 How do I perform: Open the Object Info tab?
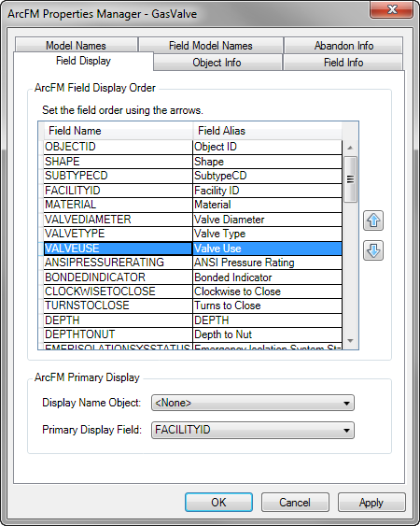click(x=217, y=63)
